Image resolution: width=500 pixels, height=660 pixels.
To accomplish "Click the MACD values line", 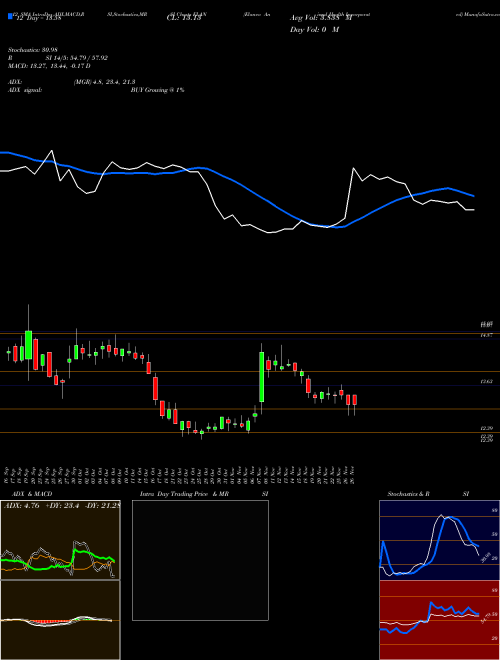I will pos(49,66).
